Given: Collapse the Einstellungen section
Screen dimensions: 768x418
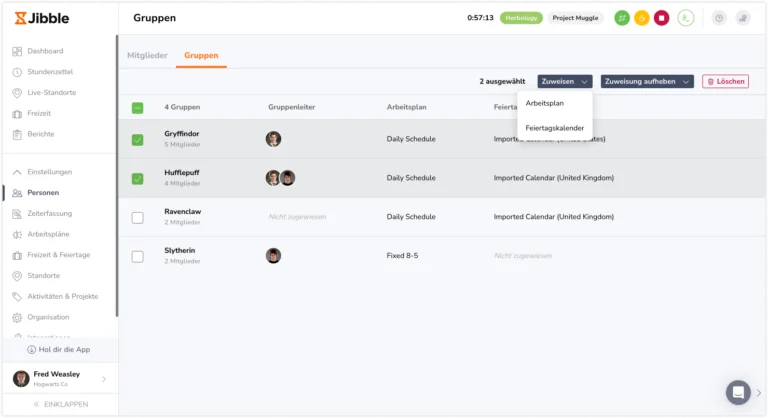Looking at the screenshot, I should tap(17, 172).
